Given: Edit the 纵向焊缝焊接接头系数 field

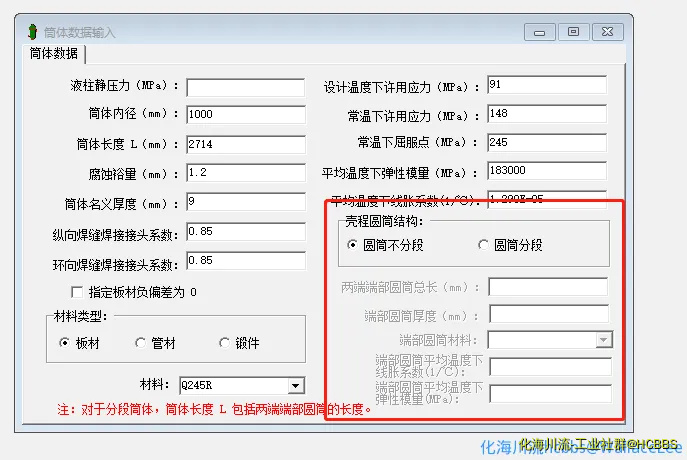Looking at the screenshot, I should tap(246, 231).
